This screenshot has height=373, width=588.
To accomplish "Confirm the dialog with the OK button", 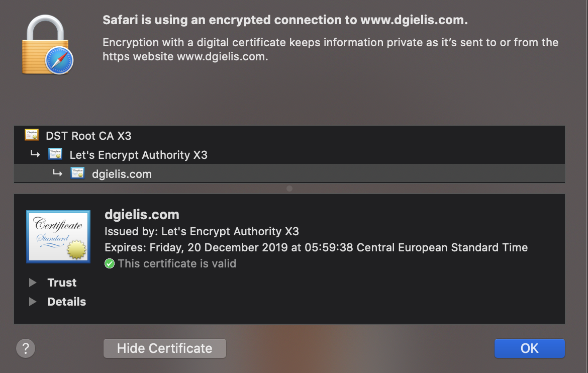I will [529, 348].
